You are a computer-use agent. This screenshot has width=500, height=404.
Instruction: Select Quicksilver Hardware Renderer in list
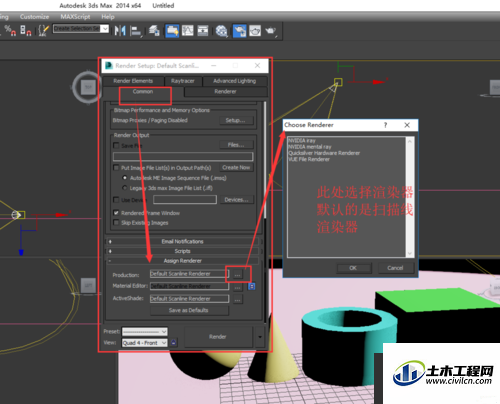coord(324,153)
